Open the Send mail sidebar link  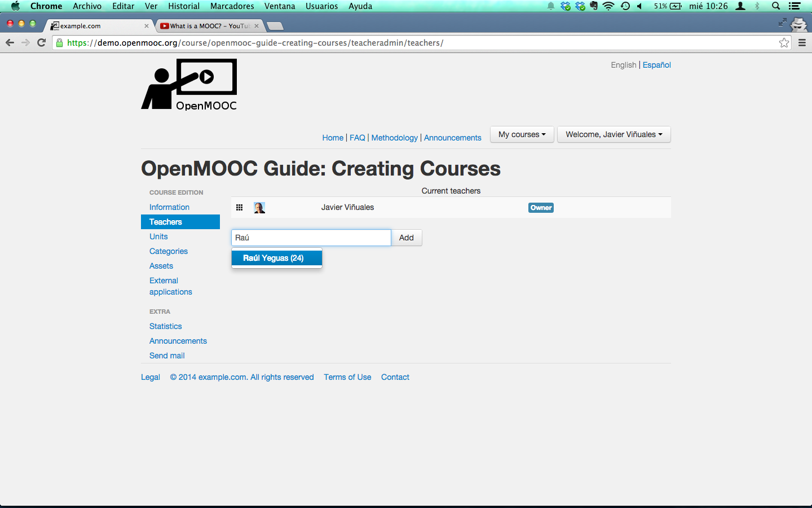click(x=167, y=356)
